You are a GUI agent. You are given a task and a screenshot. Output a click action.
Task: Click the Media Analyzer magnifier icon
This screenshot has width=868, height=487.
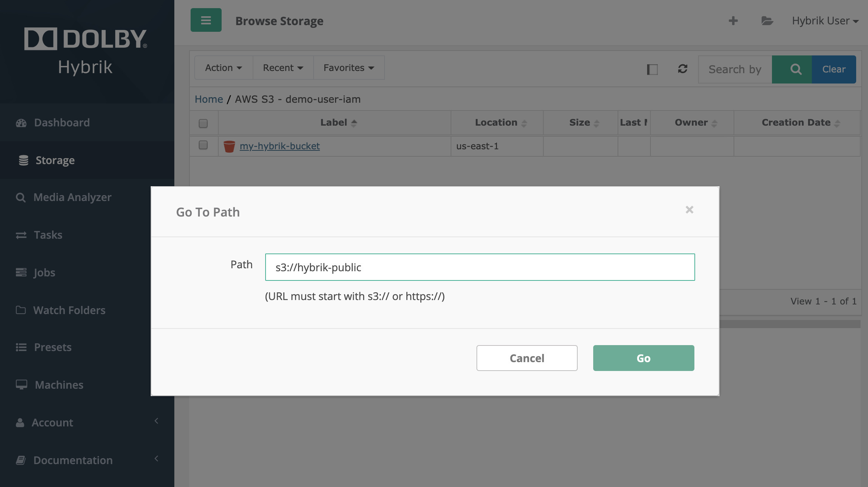[x=21, y=197]
